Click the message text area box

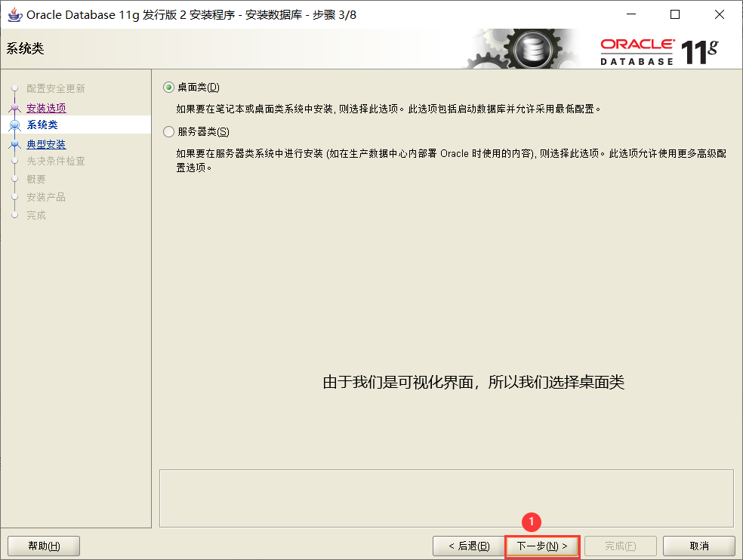446,498
